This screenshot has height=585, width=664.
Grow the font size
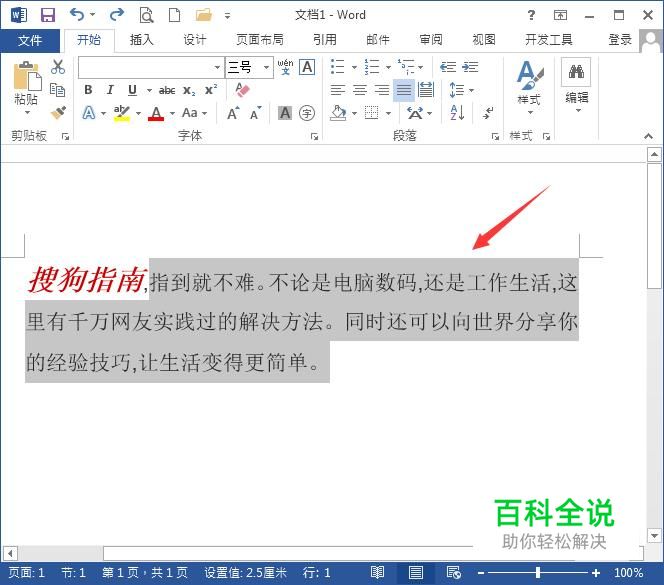pos(233,113)
